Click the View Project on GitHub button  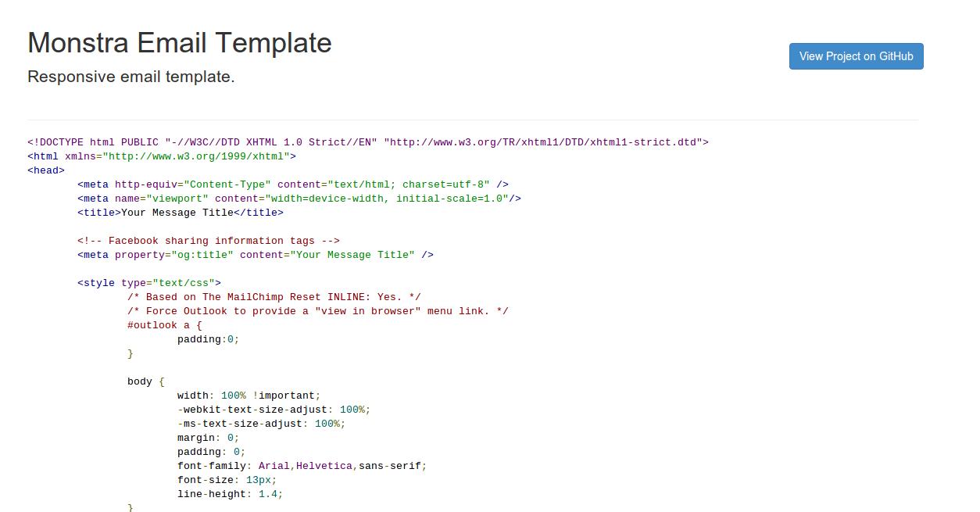856,56
